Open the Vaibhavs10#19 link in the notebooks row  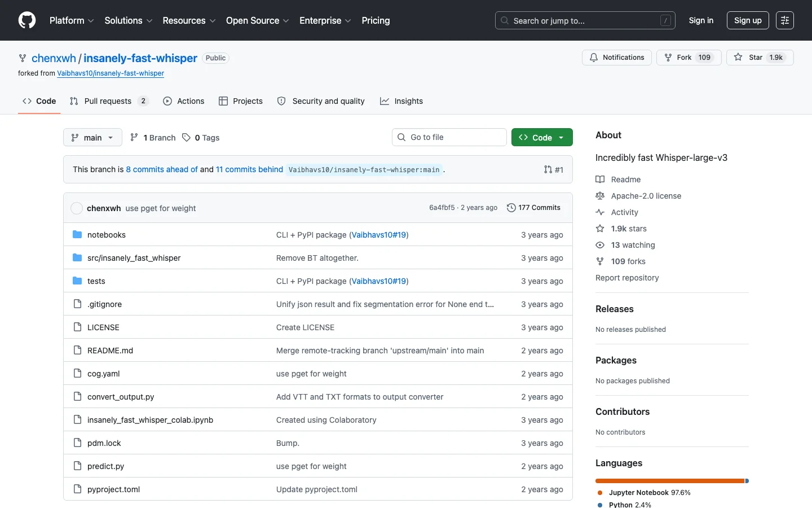click(x=379, y=235)
